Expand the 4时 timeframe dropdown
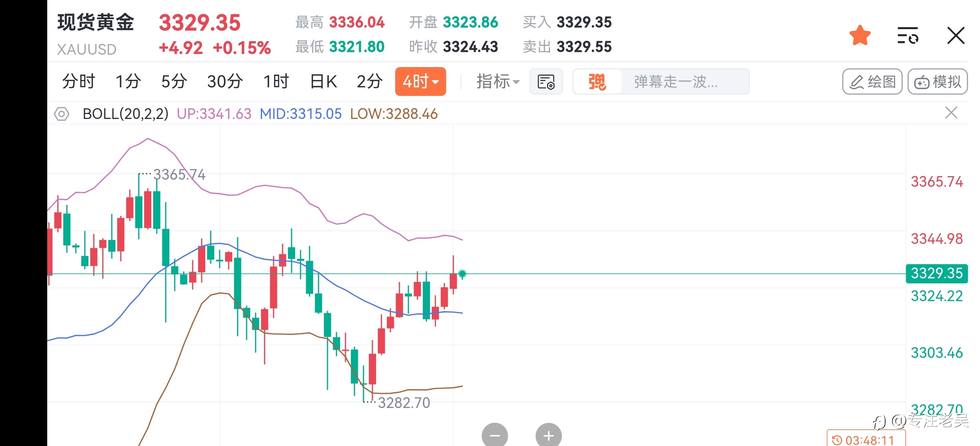This screenshot has width=980, height=446. 420,81
